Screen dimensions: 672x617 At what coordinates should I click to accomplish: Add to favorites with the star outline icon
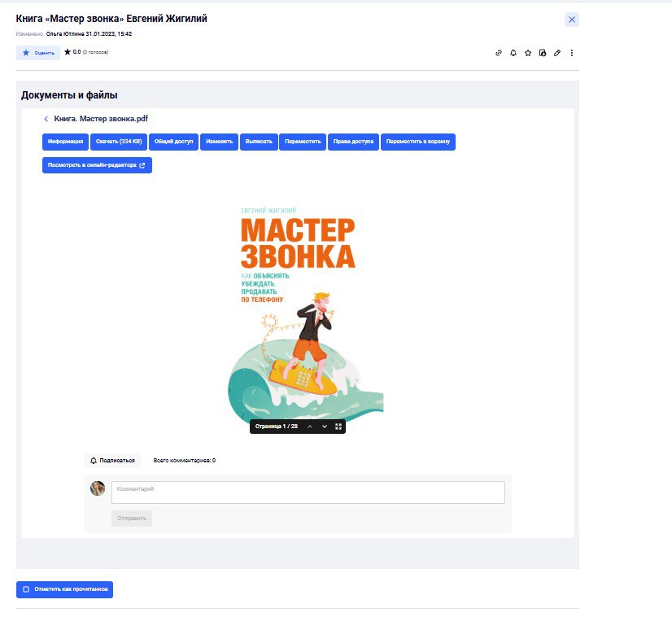[528, 53]
